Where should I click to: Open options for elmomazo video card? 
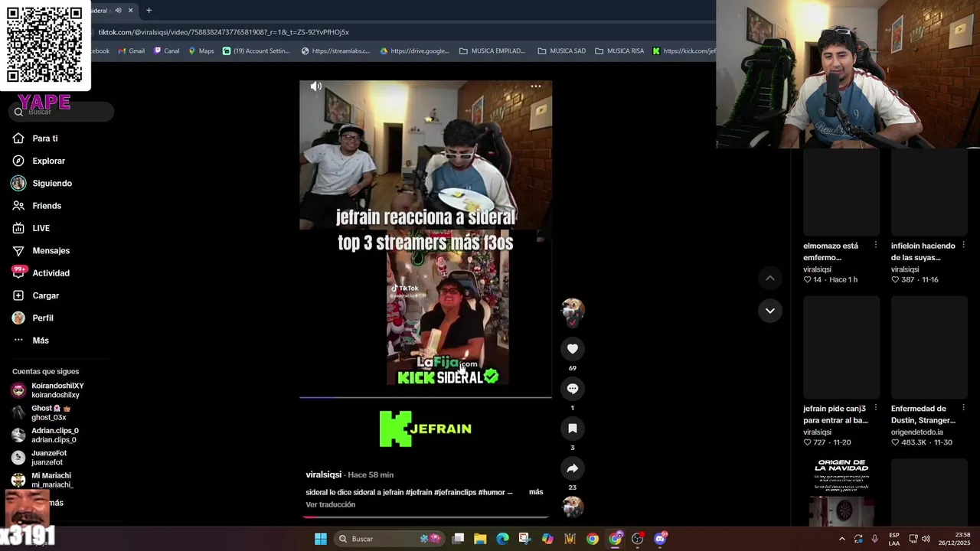876,245
